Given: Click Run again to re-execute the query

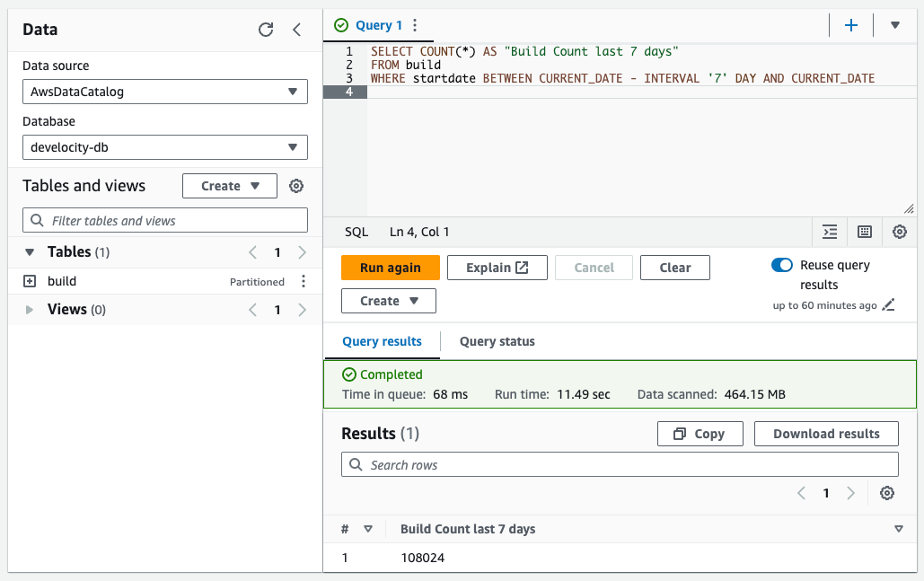Looking at the screenshot, I should click(x=390, y=267).
